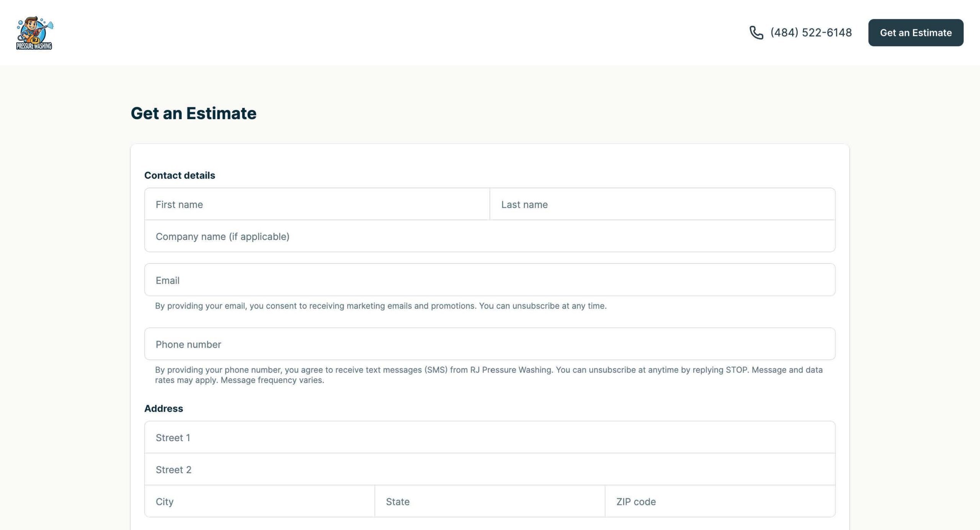Select the Street 2 address field

[490, 469]
